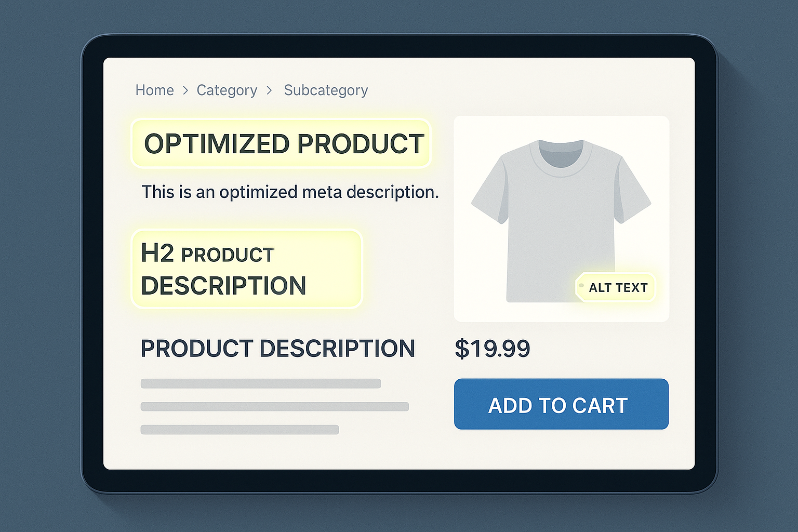
Task: Click the $19.99 price
Action: pos(492,349)
